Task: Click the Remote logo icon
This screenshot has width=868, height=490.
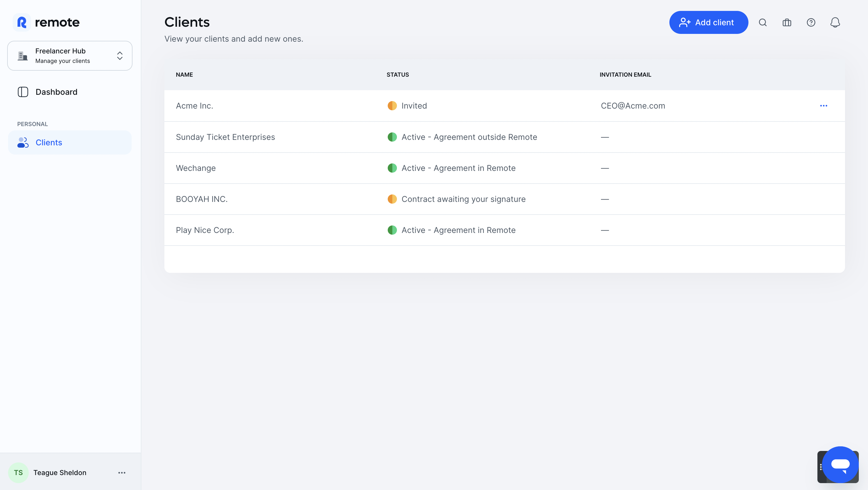Action: 22,22
